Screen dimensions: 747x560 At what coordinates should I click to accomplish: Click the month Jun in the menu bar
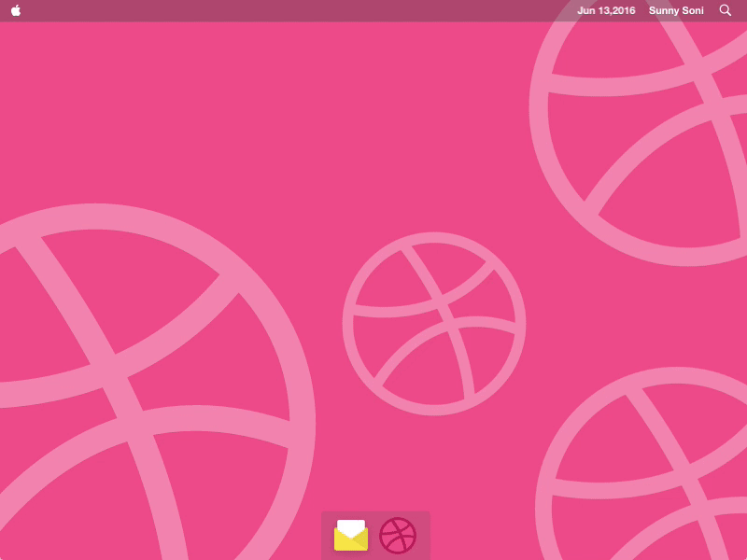(586, 10)
